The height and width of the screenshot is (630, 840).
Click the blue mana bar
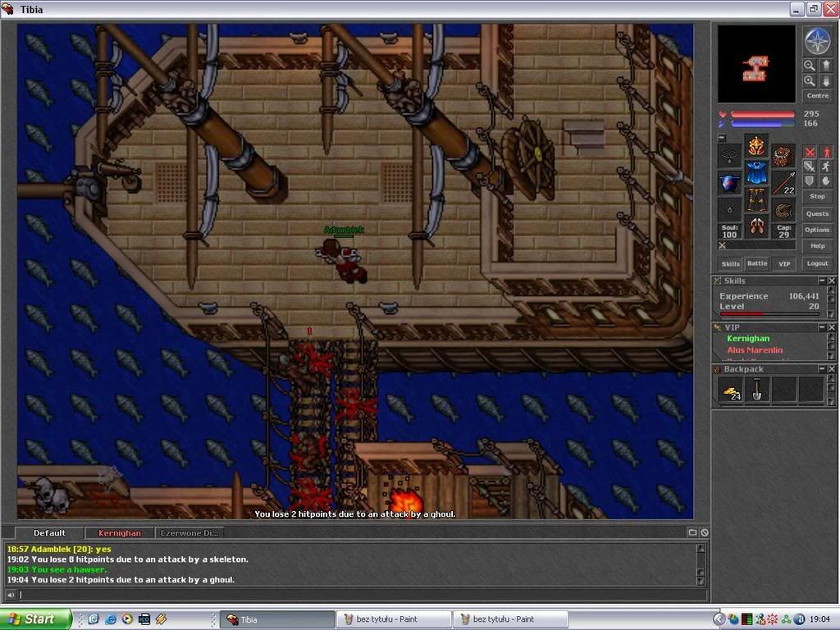(762, 124)
